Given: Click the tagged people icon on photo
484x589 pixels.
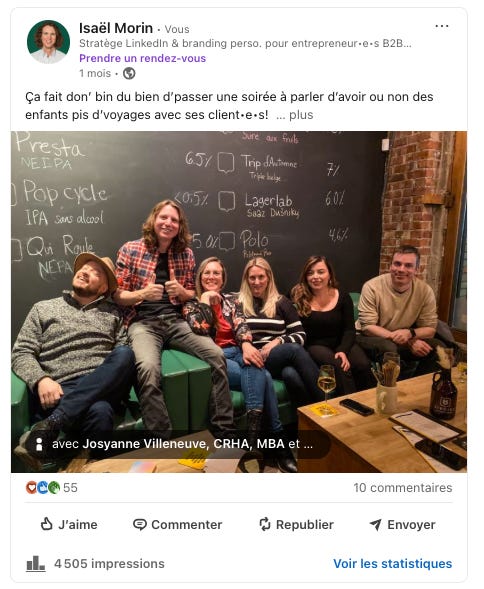Looking at the screenshot, I should (39, 444).
